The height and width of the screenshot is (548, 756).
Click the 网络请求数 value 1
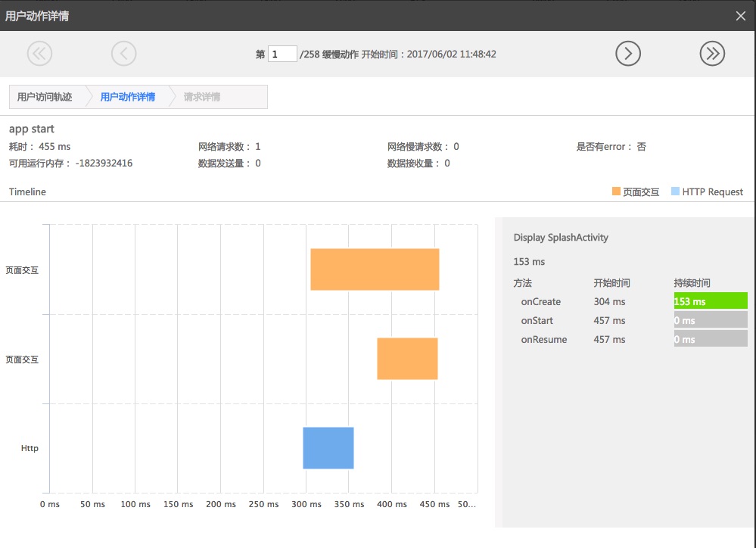click(x=258, y=146)
